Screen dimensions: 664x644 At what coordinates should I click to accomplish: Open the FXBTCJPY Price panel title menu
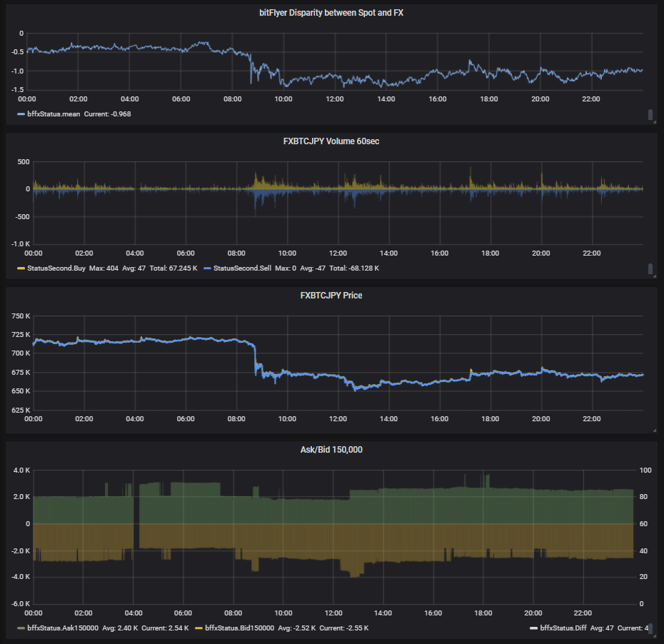click(x=331, y=295)
